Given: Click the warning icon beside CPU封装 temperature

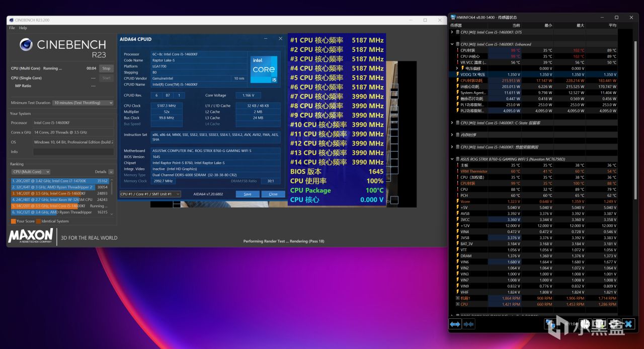Looking at the screenshot, I should click(457, 50).
